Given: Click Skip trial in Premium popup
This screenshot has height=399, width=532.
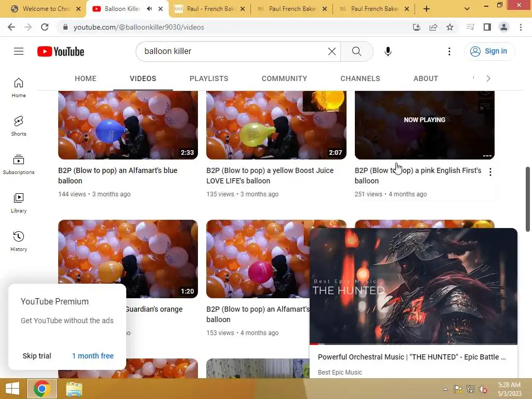Looking at the screenshot, I should pyautogui.click(x=37, y=355).
